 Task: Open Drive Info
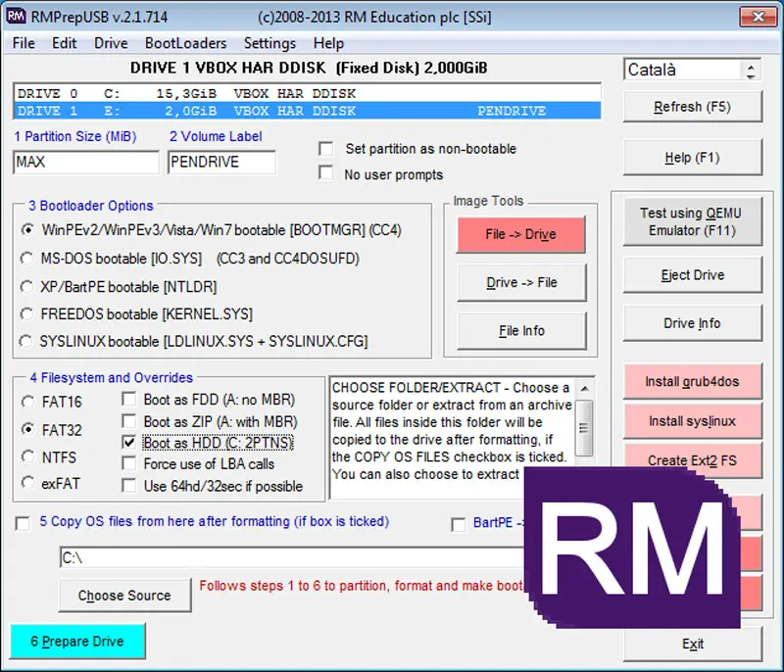[692, 323]
